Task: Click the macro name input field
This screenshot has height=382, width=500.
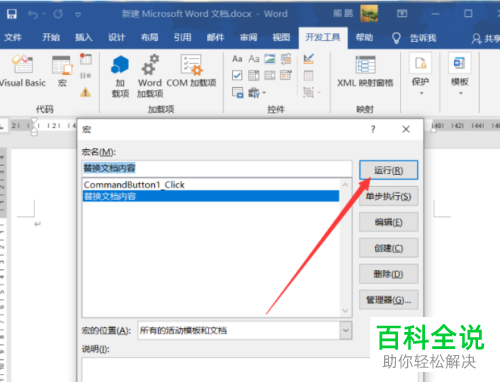Action: (217, 168)
